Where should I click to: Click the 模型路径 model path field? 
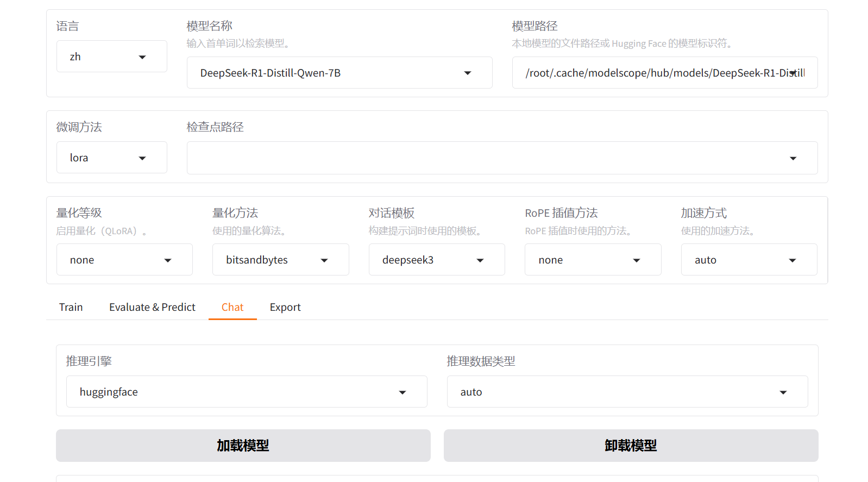652,73
